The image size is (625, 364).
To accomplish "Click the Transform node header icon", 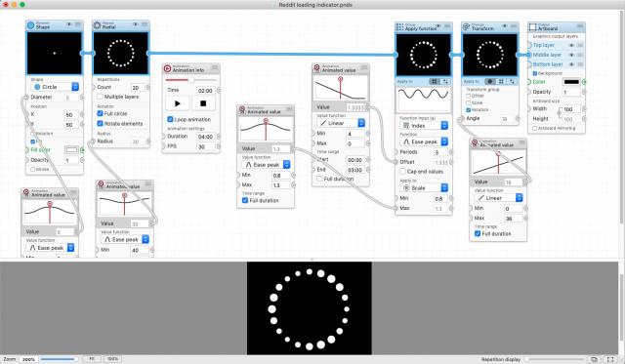I will pyautogui.click(x=466, y=27).
